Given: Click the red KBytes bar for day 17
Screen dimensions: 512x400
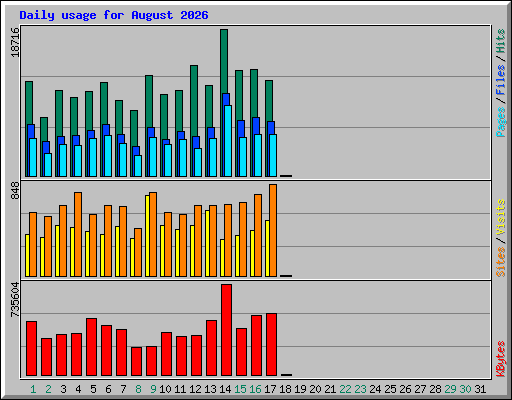Looking at the screenshot, I should (271, 345).
